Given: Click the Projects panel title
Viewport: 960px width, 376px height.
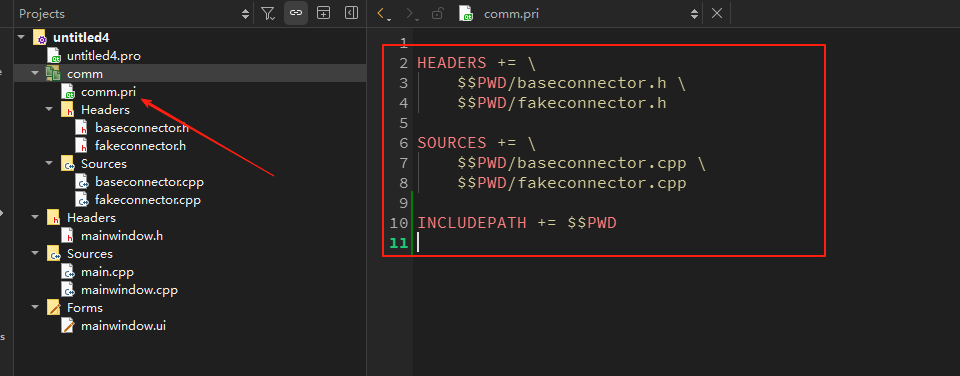Looking at the screenshot, I should point(42,13).
